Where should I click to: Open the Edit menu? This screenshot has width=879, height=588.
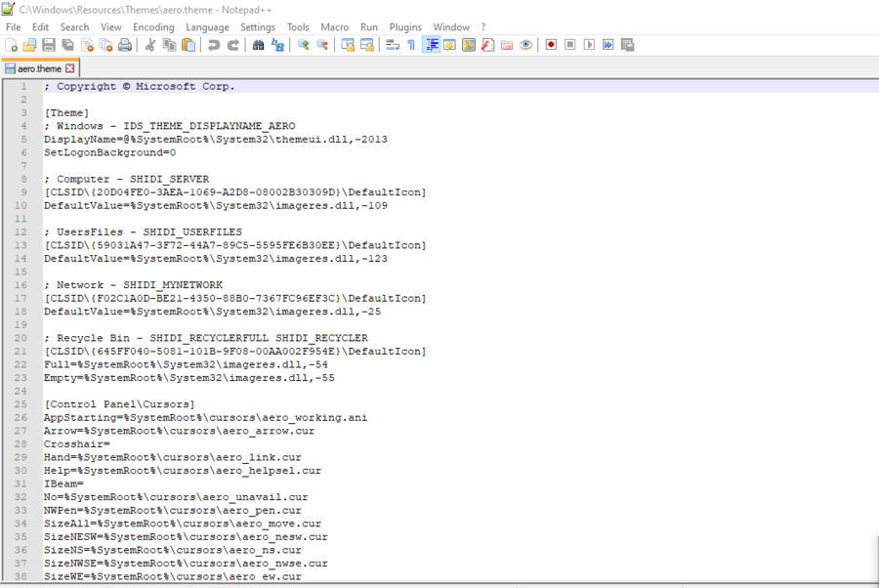(x=40, y=27)
